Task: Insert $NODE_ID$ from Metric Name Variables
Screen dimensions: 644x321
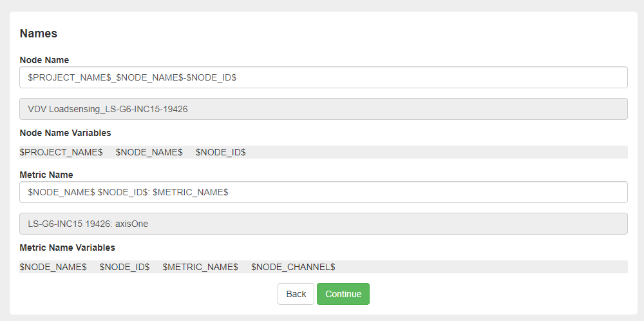Action: coord(124,267)
